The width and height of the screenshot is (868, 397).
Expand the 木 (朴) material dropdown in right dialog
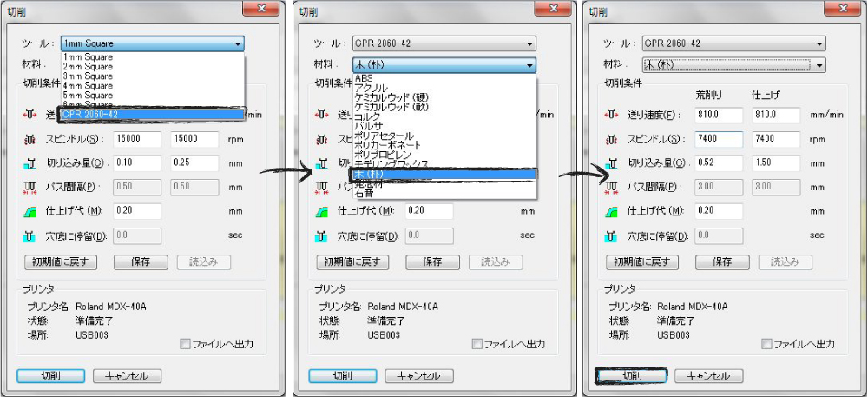pyautogui.click(x=819, y=65)
